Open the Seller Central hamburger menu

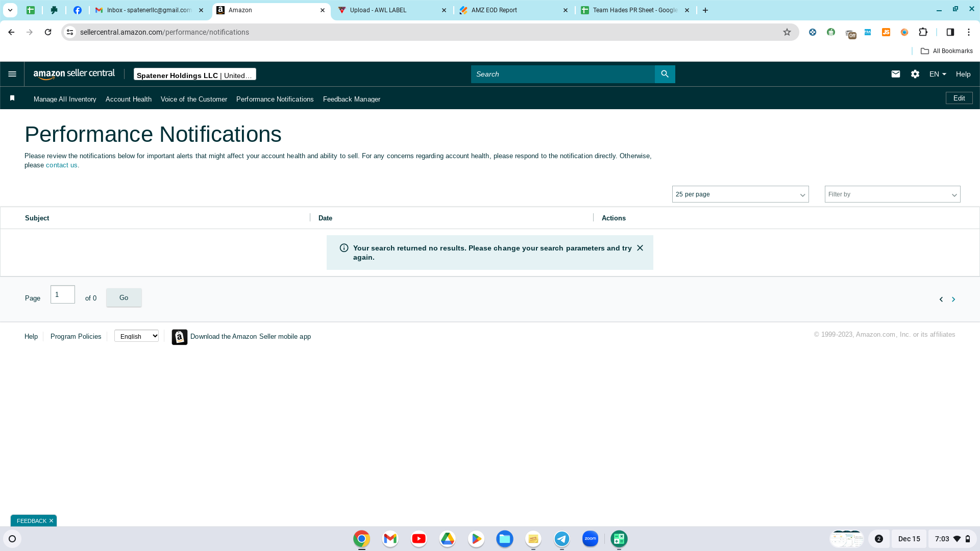[x=12, y=74]
